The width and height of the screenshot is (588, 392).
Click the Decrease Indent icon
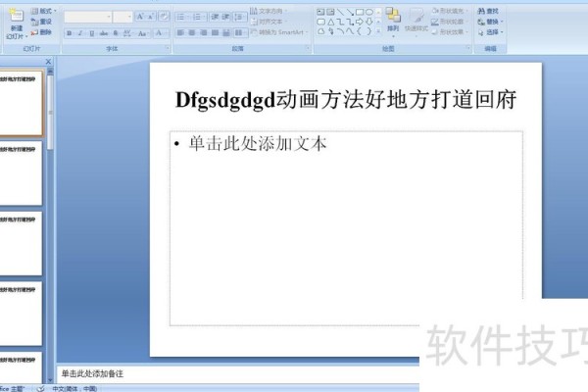point(215,17)
